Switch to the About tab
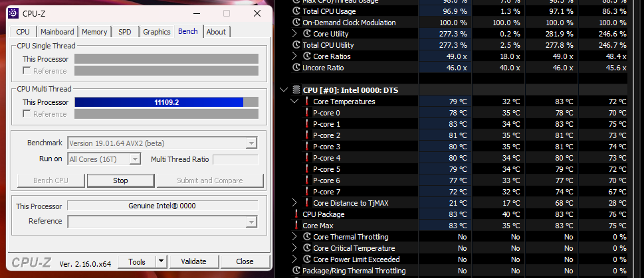 pos(216,32)
